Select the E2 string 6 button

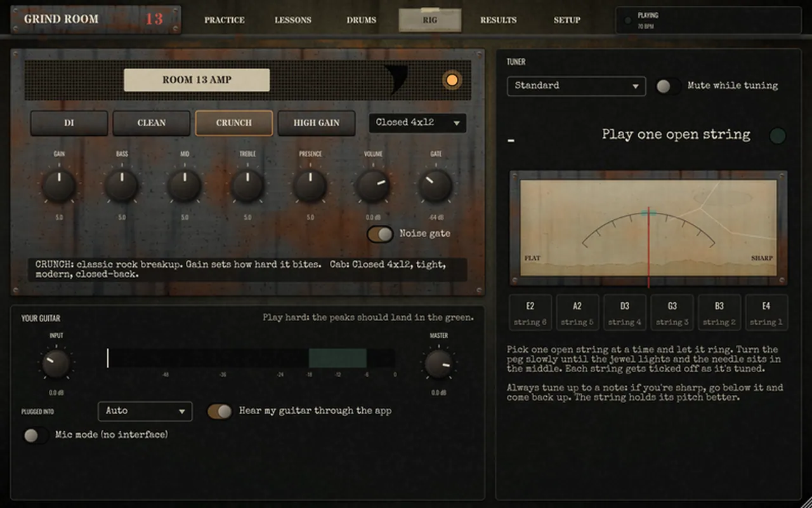(x=530, y=313)
